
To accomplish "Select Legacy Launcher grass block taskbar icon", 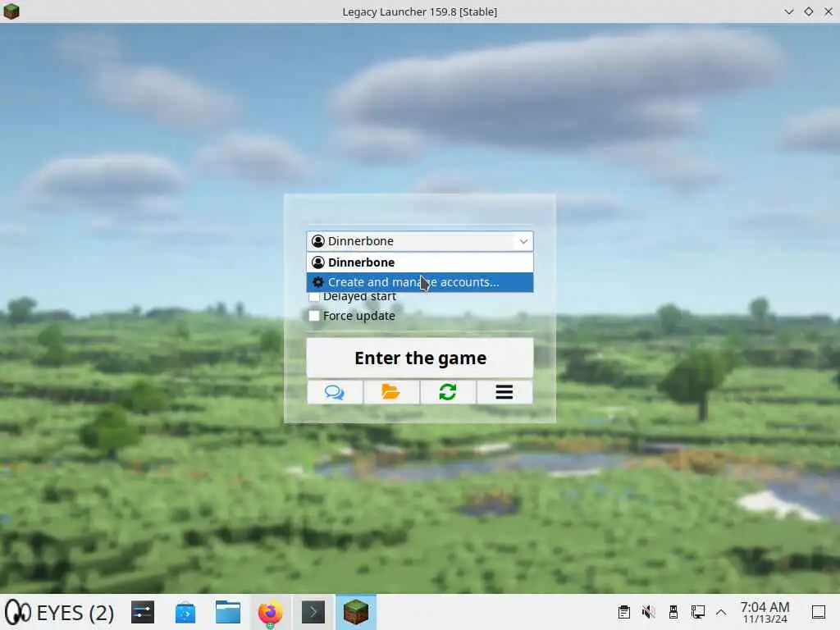I will (x=356, y=612).
